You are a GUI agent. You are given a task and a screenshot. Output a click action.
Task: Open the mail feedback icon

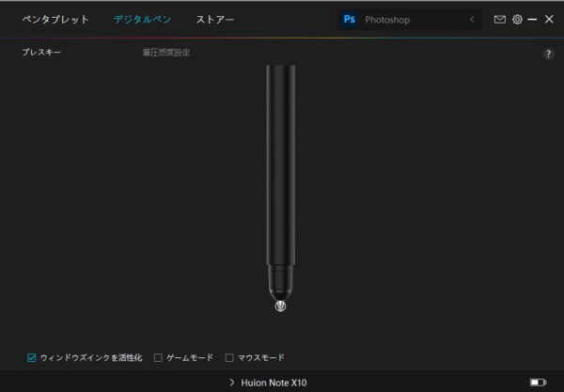pyautogui.click(x=500, y=20)
